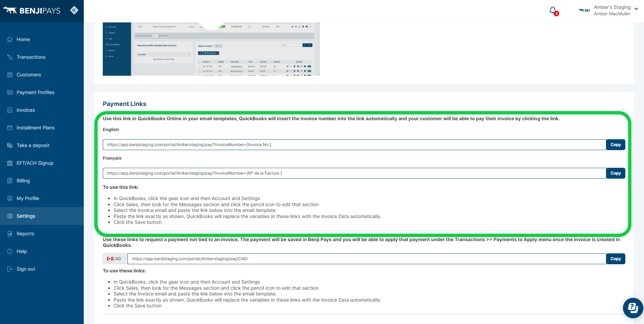
Task: Click the Amber MacMullin user name
Action: (x=612, y=14)
